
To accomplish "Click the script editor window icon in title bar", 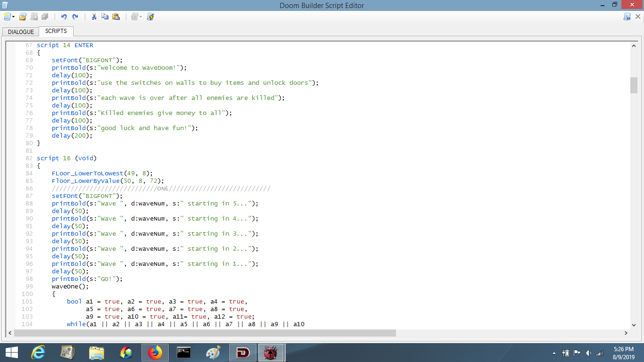I will pos(5,5).
